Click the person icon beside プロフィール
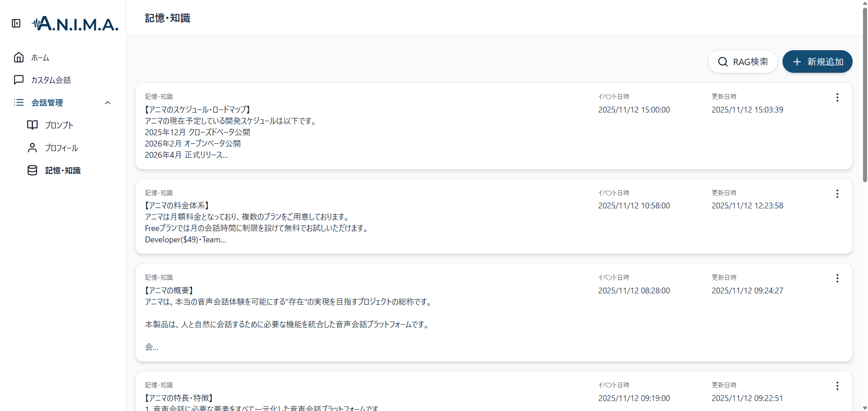868x411 pixels. tap(32, 147)
